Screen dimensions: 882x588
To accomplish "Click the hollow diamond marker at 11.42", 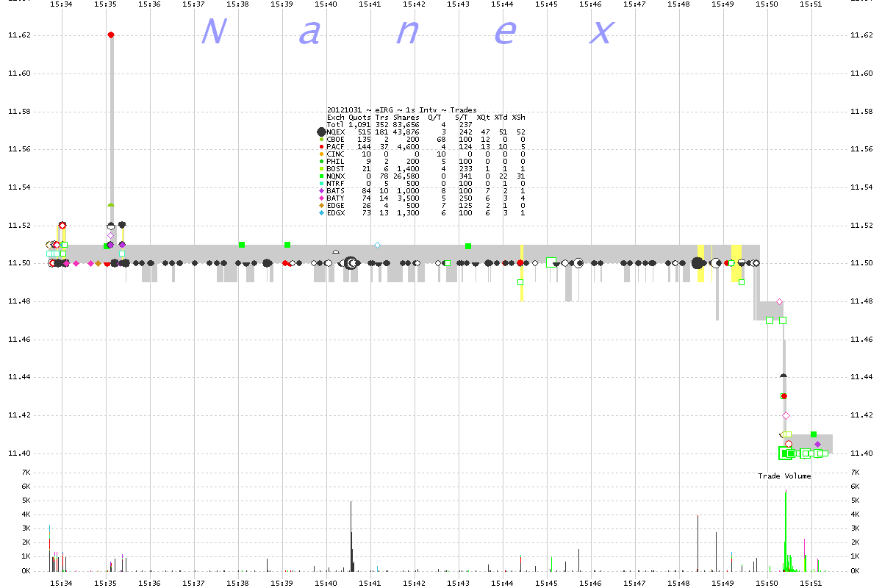I will [785, 415].
